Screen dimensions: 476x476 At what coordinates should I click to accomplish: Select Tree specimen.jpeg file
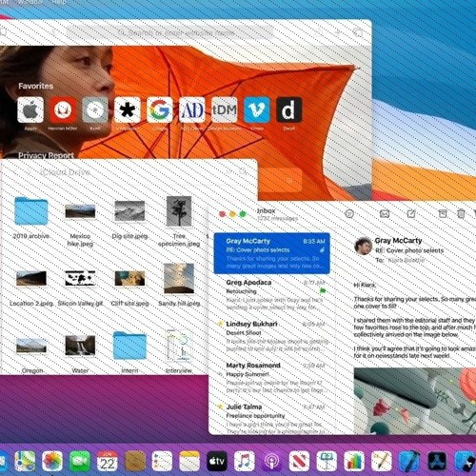[x=179, y=210]
